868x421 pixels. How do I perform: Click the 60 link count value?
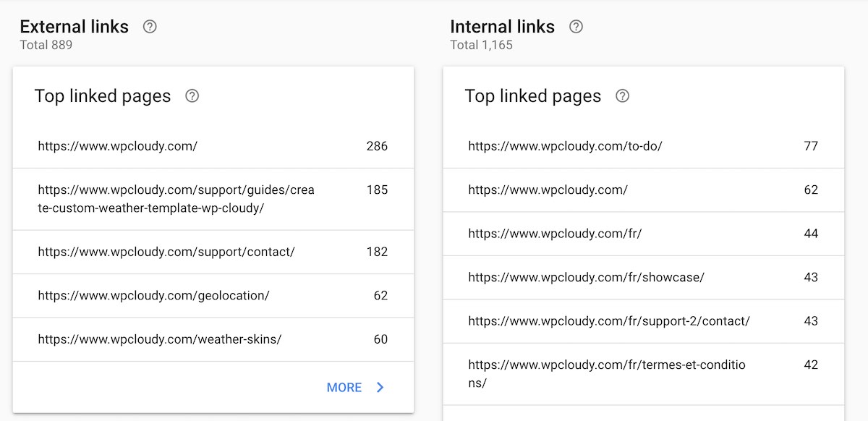pyautogui.click(x=380, y=339)
